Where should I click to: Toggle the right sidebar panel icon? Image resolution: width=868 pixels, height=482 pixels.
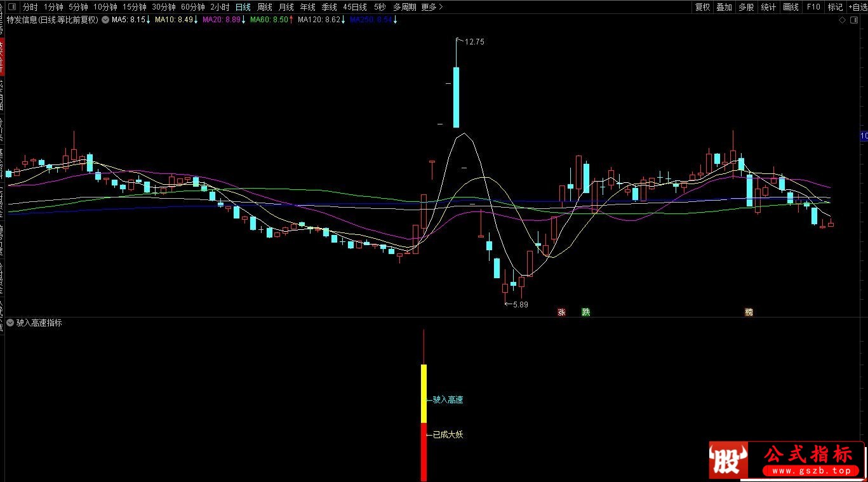pos(853,20)
